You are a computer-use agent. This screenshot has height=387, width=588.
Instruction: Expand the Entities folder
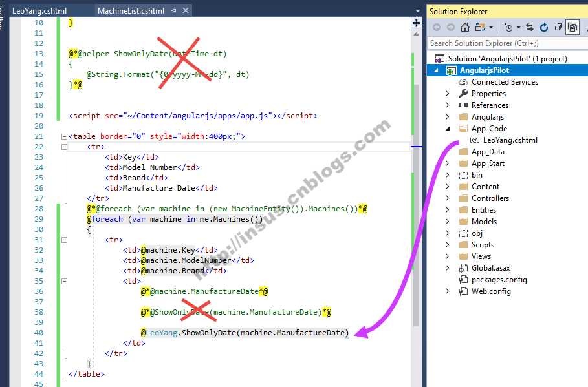(447, 209)
